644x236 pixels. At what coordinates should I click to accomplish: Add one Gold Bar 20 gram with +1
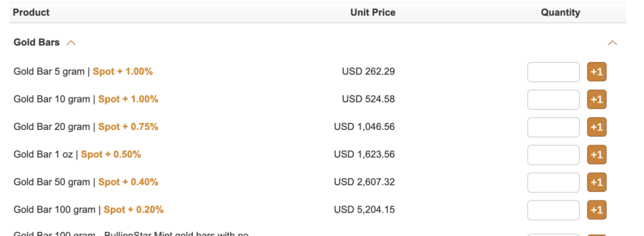597,127
